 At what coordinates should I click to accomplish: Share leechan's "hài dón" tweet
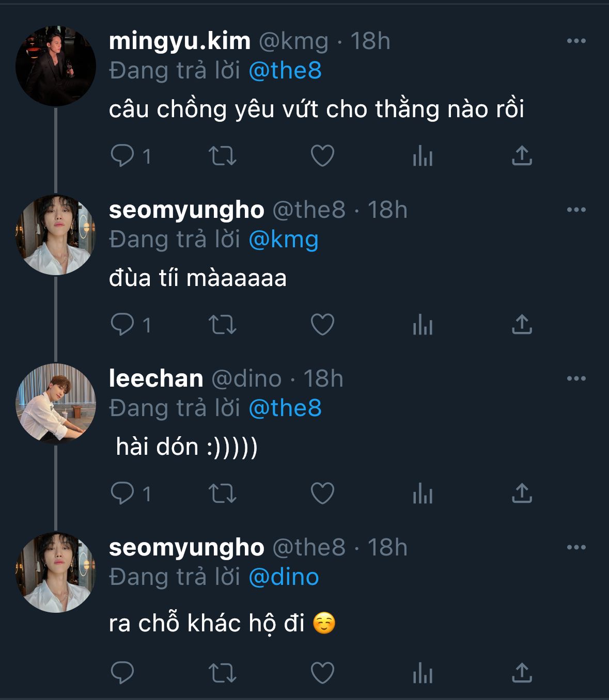click(x=522, y=494)
